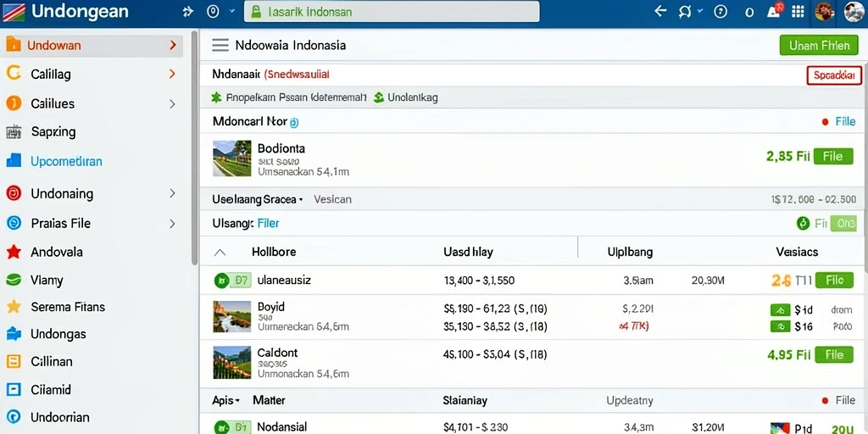The width and height of the screenshot is (868, 434).
Task: Click the green File button in ulaneausiz row
Action: click(834, 280)
